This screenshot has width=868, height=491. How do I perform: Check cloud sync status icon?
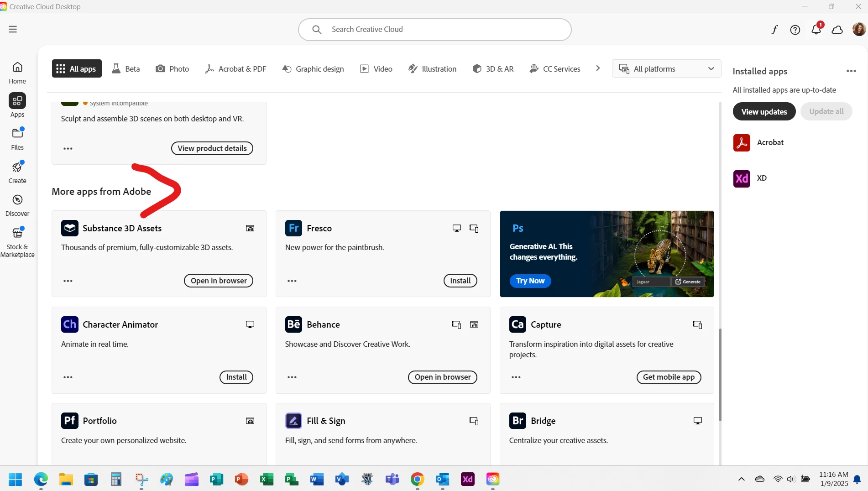(837, 30)
